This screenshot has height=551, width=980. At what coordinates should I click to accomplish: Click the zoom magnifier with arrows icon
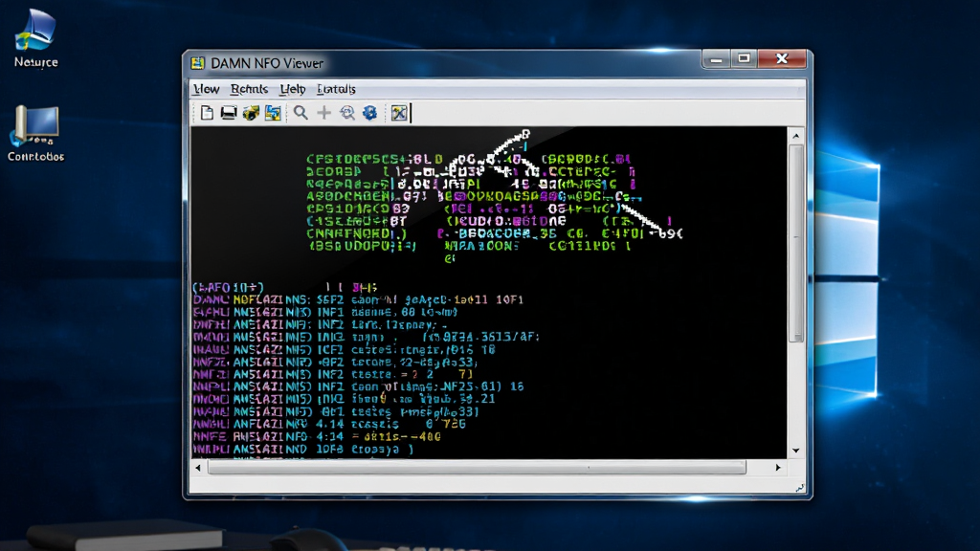(x=346, y=113)
